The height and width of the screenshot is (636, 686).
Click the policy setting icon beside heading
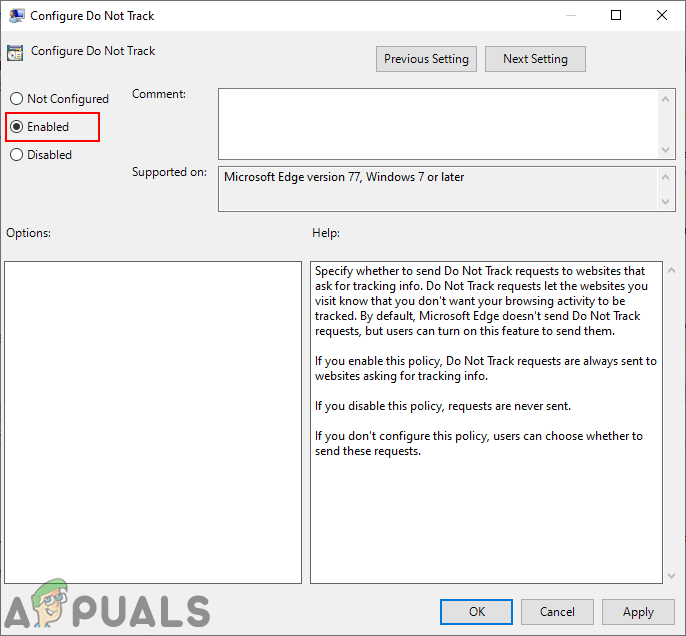(15, 52)
